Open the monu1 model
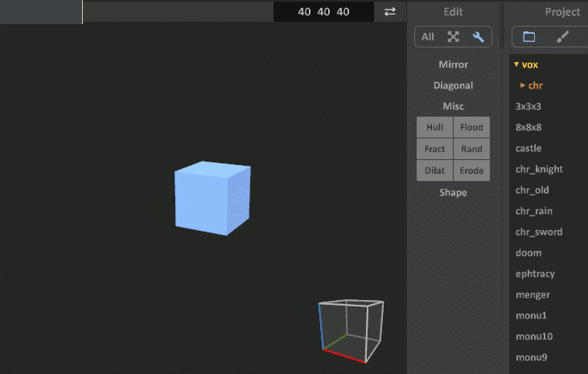Image resolution: width=588 pixels, height=374 pixels. [531, 316]
